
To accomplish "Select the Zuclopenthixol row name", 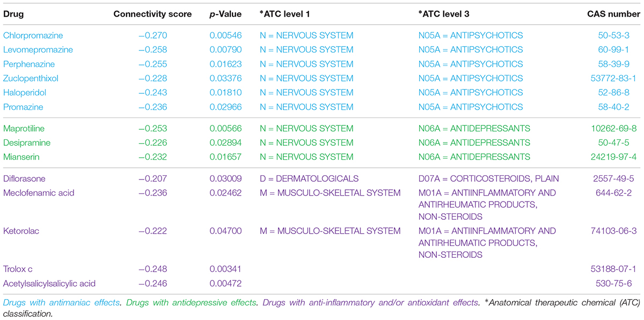I will coord(31,78).
